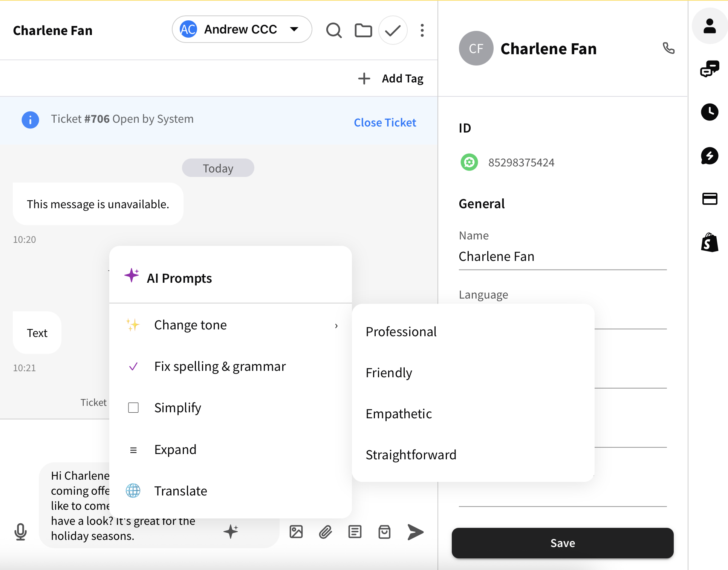Select the Translate menu entry
The width and height of the screenshot is (728, 570).
[x=180, y=491]
